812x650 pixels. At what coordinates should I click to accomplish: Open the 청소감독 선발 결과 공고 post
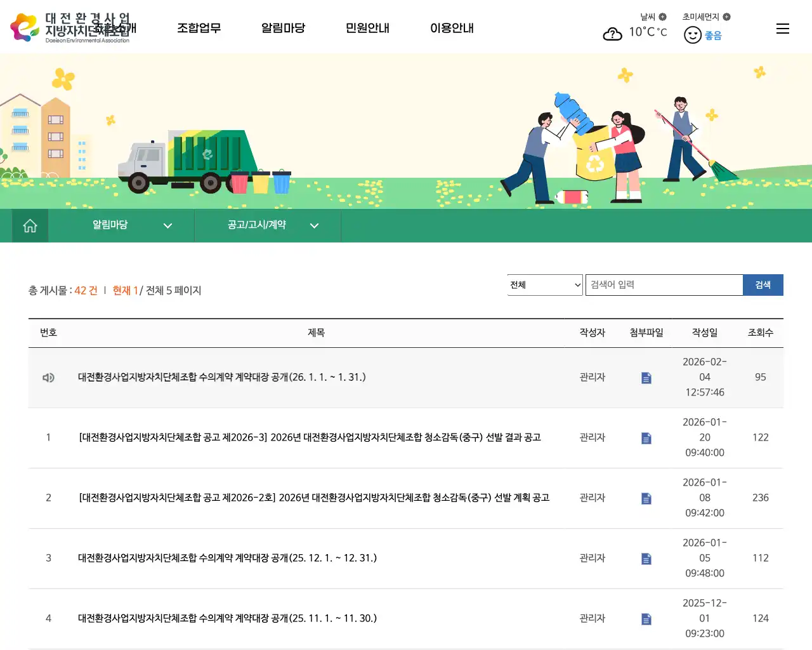[310, 437]
